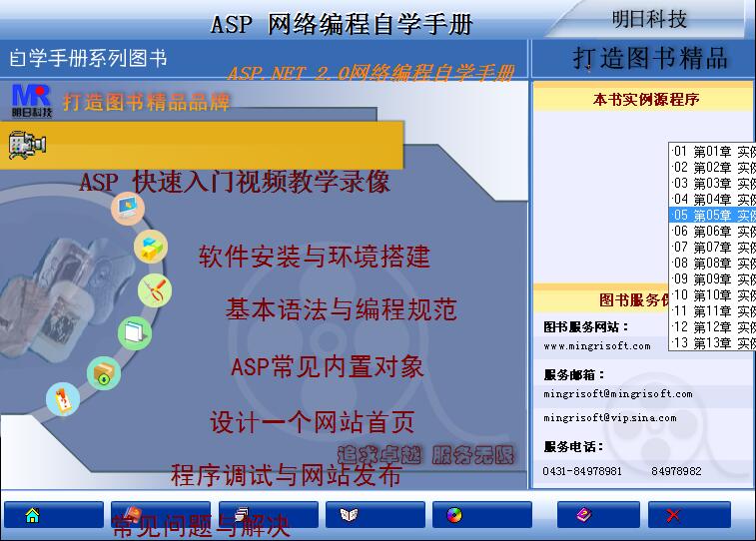Click the red book button in bottom toolbar

(161, 515)
